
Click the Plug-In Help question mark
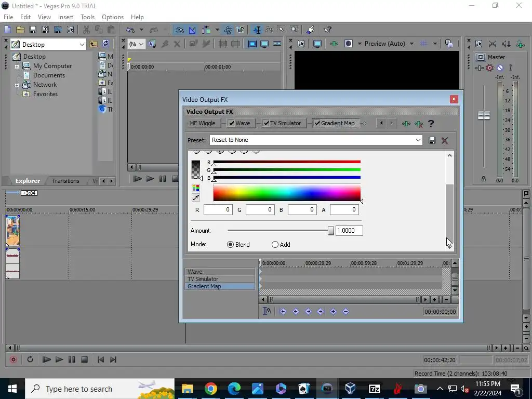431,124
